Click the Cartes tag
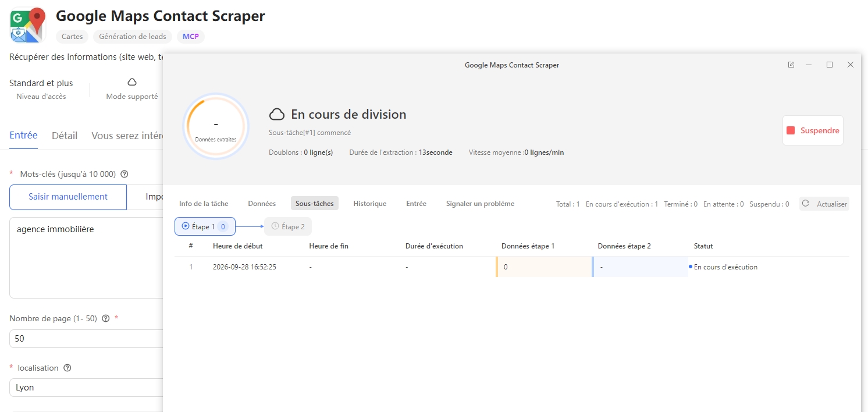 click(x=72, y=36)
